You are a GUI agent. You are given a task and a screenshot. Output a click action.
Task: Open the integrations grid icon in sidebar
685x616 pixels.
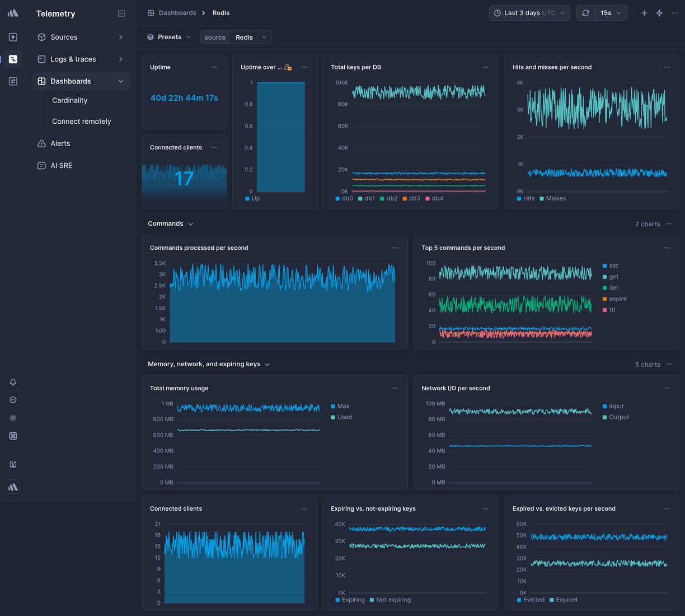click(13, 436)
